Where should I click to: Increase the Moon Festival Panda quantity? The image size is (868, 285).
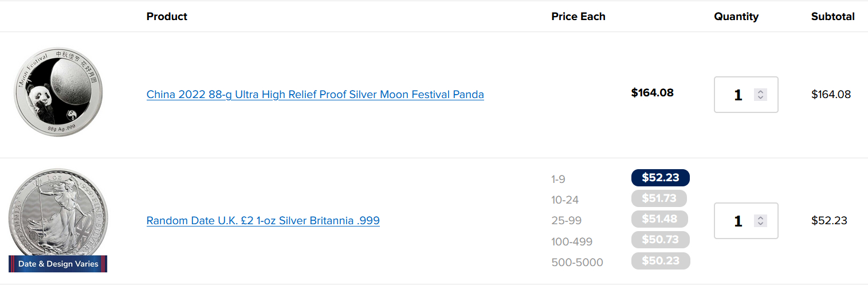tap(760, 91)
